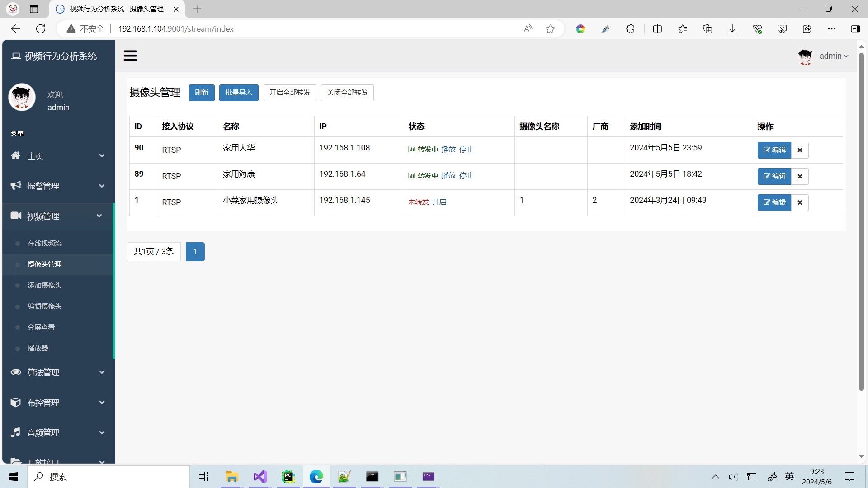Open the tab actions menu icon

(34, 9)
